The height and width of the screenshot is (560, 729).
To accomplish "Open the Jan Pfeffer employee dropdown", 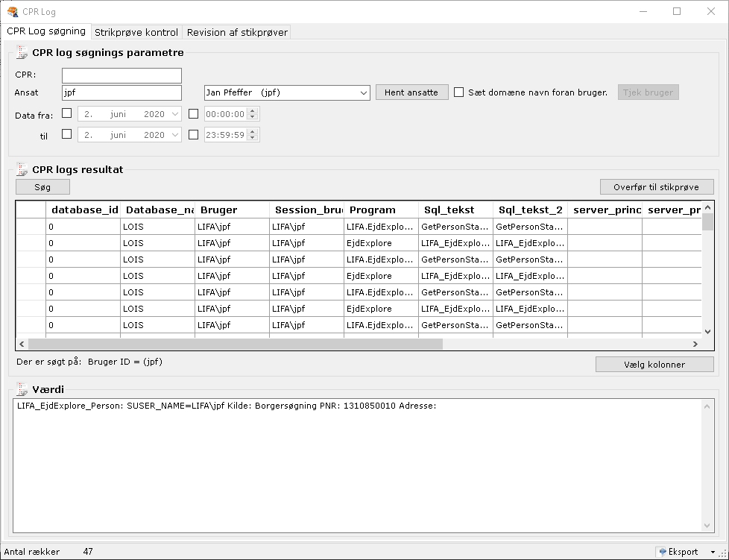I will click(363, 93).
